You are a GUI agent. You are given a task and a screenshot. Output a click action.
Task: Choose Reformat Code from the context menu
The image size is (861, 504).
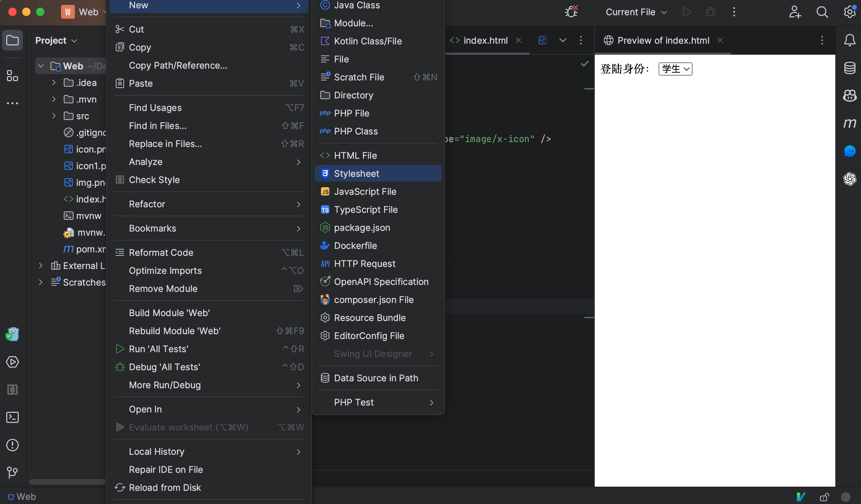[161, 252]
